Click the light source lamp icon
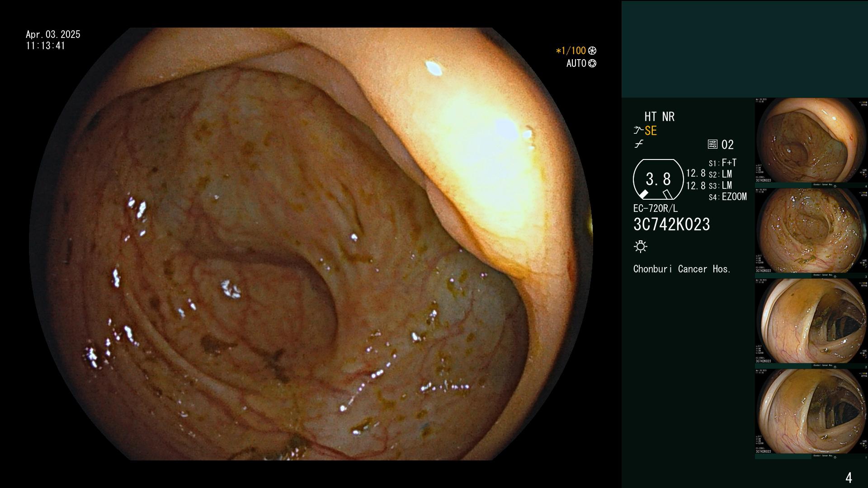This screenshot has width=868, height=488. (641, 246)
